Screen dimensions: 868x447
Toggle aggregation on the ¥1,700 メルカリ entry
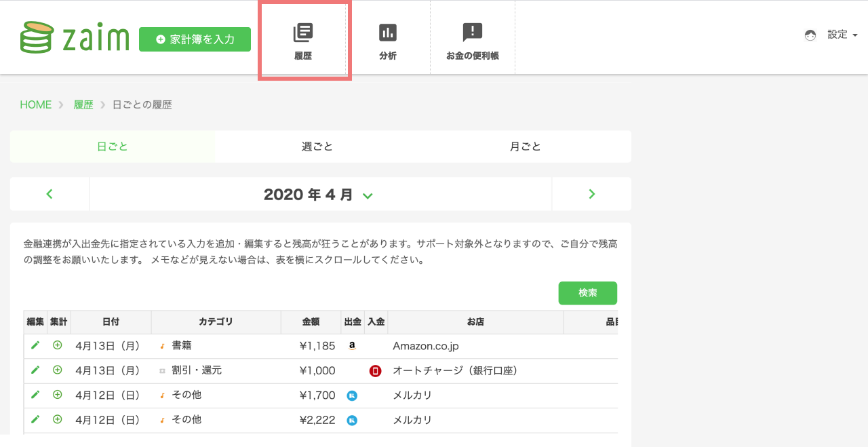[x=58, y=395]
